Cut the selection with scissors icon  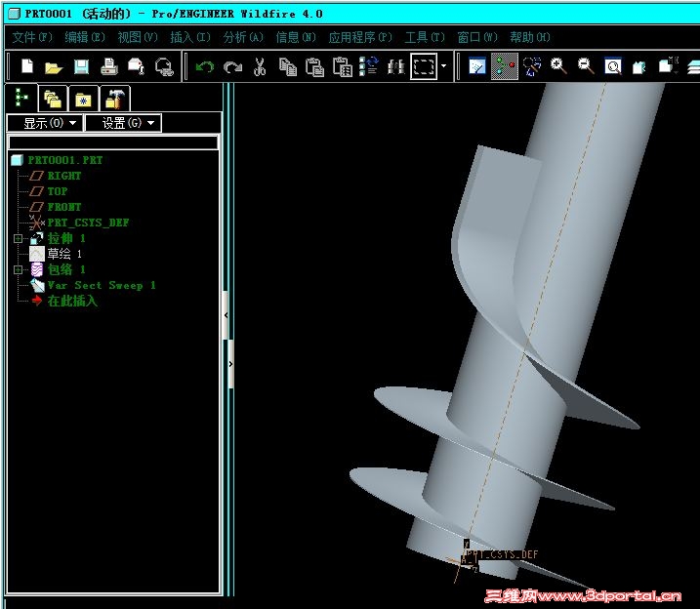pos(260,67)
